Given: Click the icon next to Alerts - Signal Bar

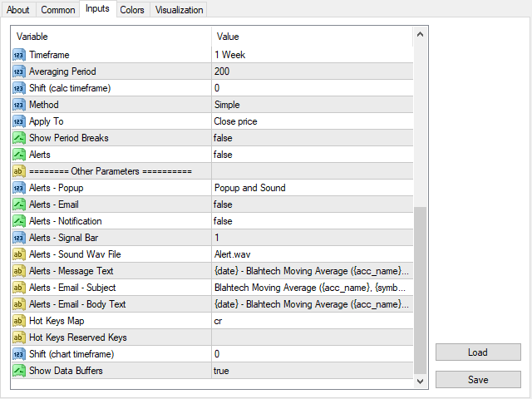Looking at the screenshot, I should [19, 238].
